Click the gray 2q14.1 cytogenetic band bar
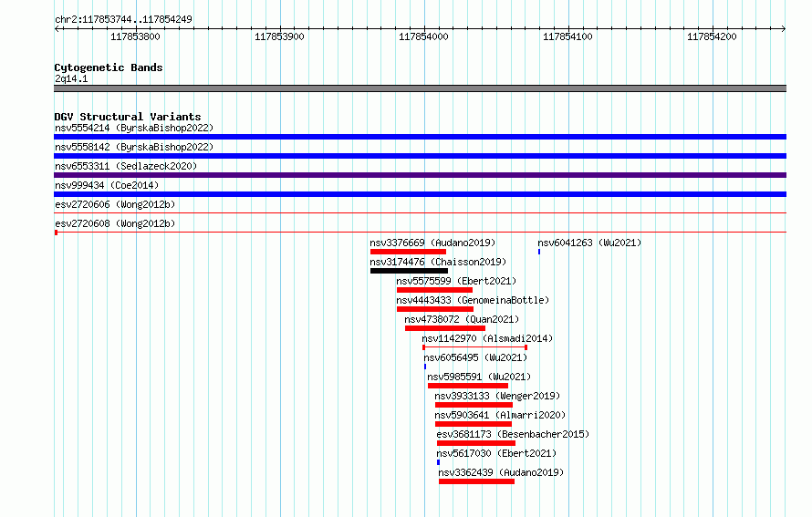The image size is (812, 517). (x=420, y=88)
